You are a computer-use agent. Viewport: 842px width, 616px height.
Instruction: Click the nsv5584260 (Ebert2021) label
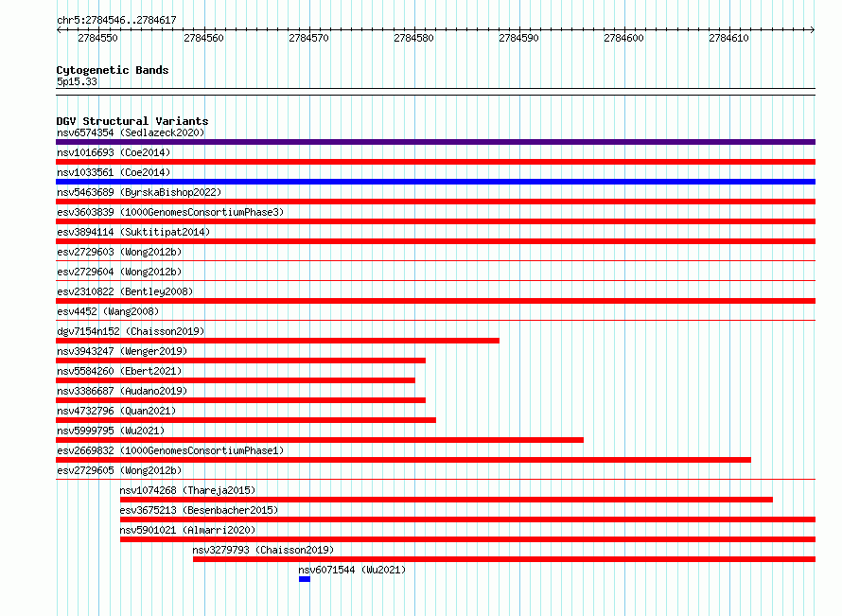[x=119, y=371]
